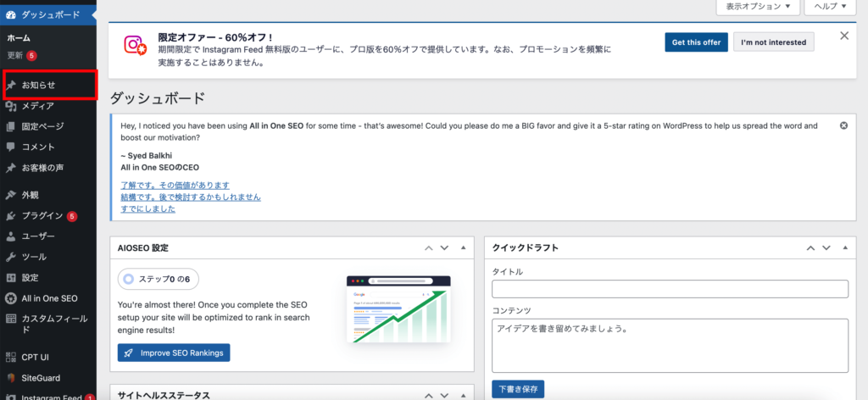Click the I'm not interested button
Viewport: 868px width, 400px height.
point(773,42)
